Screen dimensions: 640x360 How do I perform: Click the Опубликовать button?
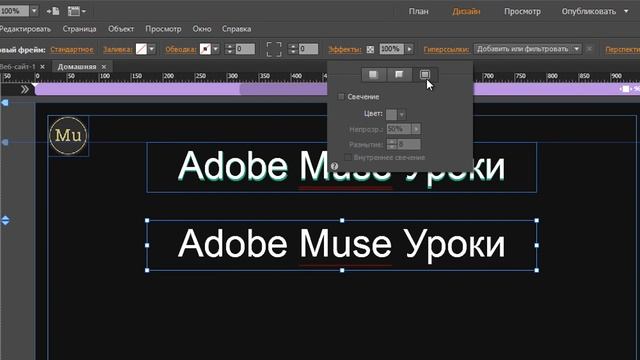[589, 11]
